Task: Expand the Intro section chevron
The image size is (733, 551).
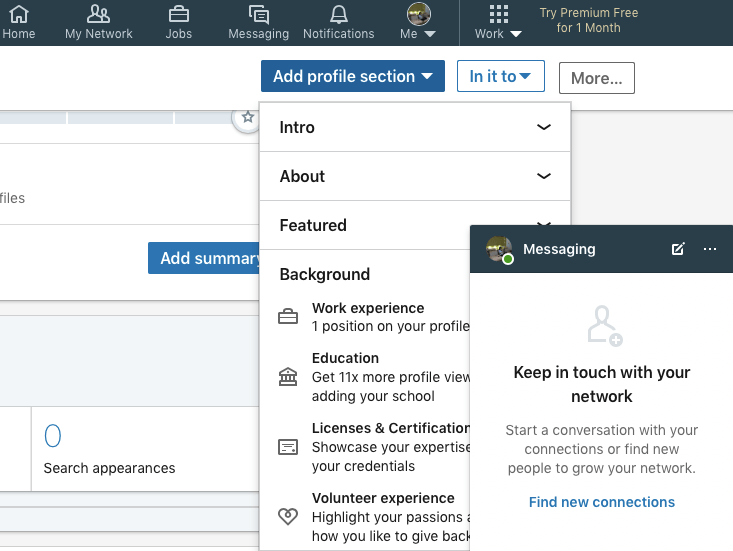Action: point(543,127)
